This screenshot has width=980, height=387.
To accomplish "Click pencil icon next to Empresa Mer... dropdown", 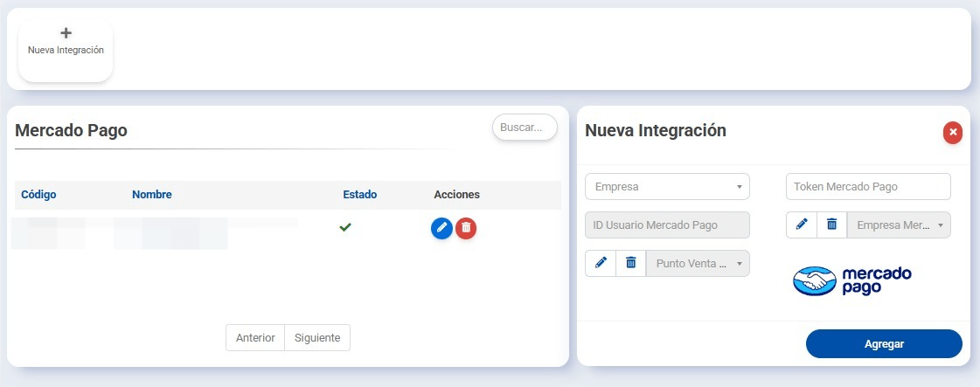I will click(802, 225).
